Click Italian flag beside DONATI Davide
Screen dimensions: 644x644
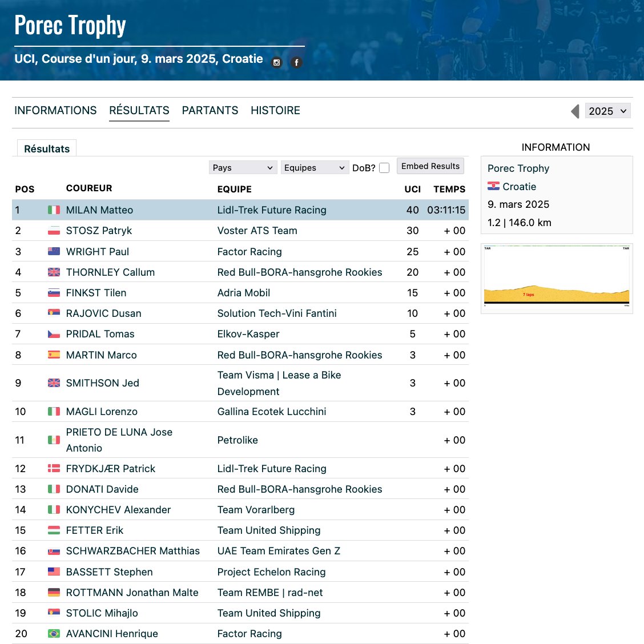[x=54, y=489]
